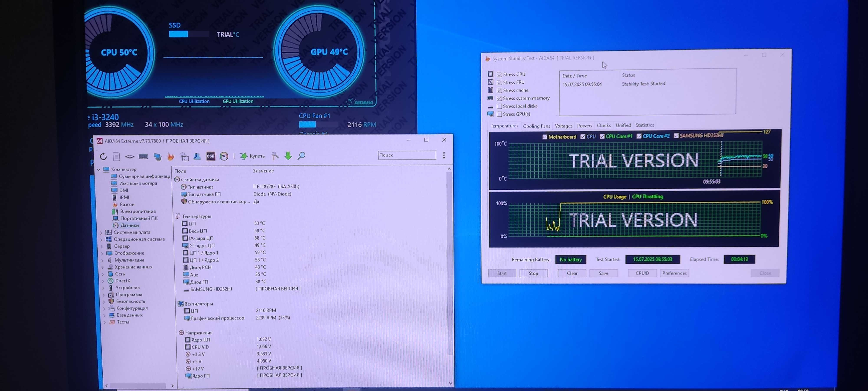The width and height of the screenshot is (868, 391).
Task: Expand the Мультимедиа tree node
Action: click(102, 260)
